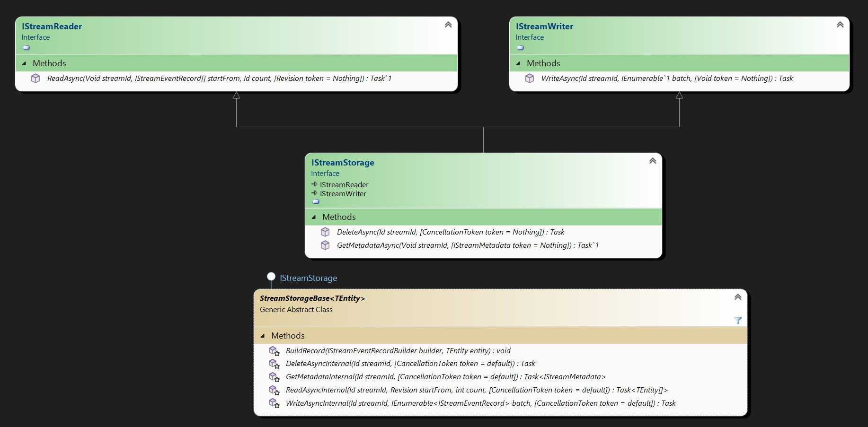The image size is (868, 427).
Task: Select the WriteAsync method signature in IStreamWriter
Action: click(667, 78)
